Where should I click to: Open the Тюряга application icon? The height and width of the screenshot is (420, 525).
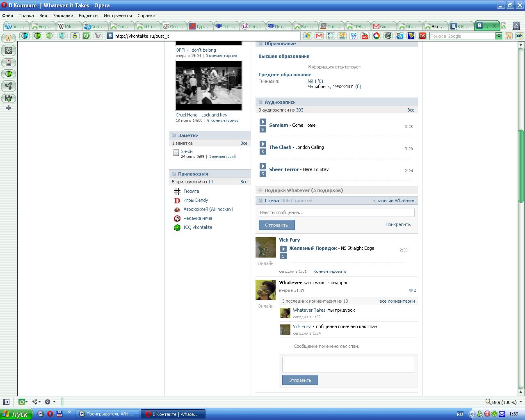[x=177, y=191]
